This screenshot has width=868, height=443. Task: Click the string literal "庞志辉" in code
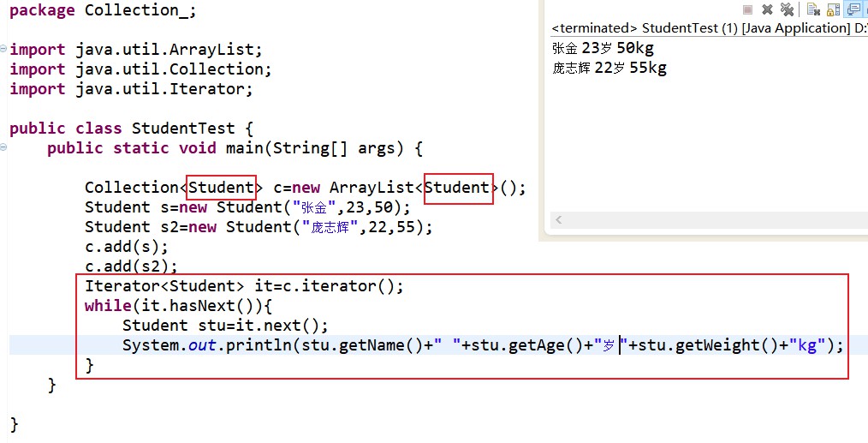(x=330, y=227)
